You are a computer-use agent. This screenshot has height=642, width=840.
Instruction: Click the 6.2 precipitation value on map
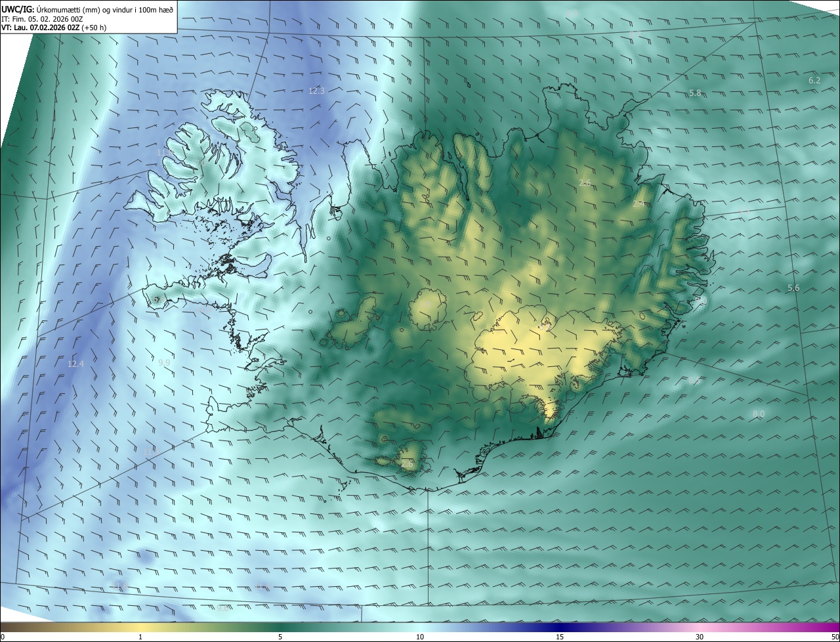(814, 80)
